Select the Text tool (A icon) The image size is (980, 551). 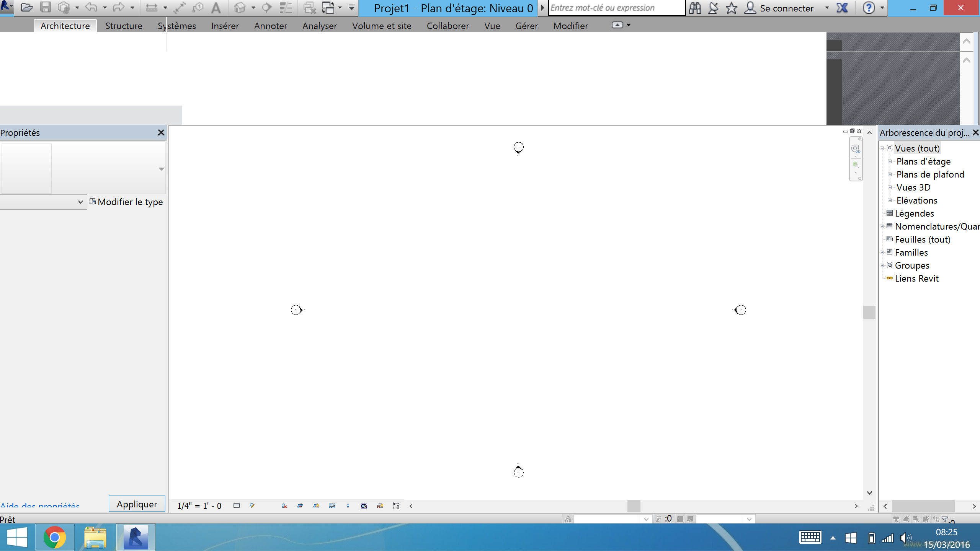(216, 8)
